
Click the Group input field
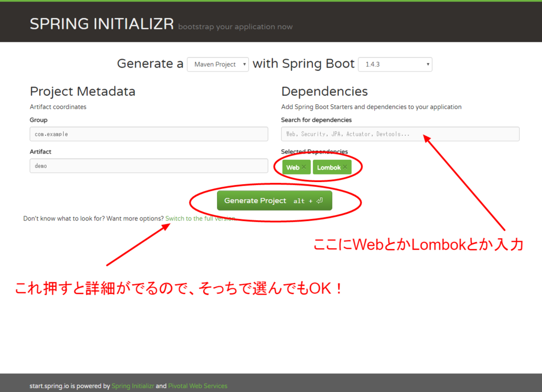coord(149,134)
